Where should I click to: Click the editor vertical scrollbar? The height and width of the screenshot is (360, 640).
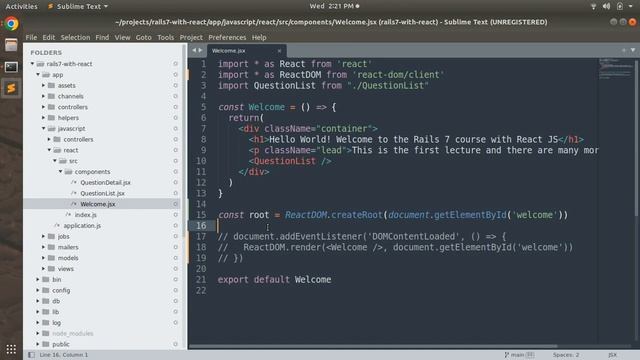click(636, 139)
